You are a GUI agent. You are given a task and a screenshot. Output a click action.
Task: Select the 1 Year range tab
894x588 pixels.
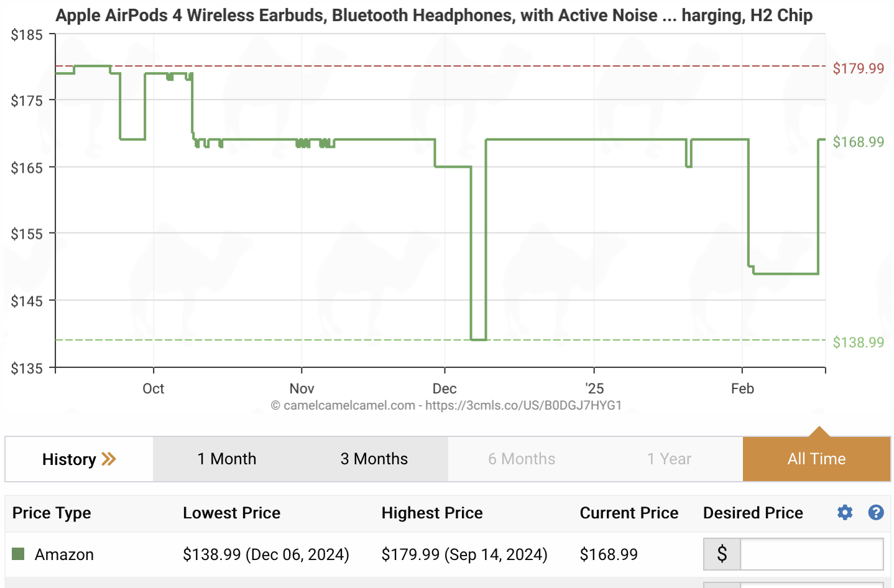click(x=669, y=459)
